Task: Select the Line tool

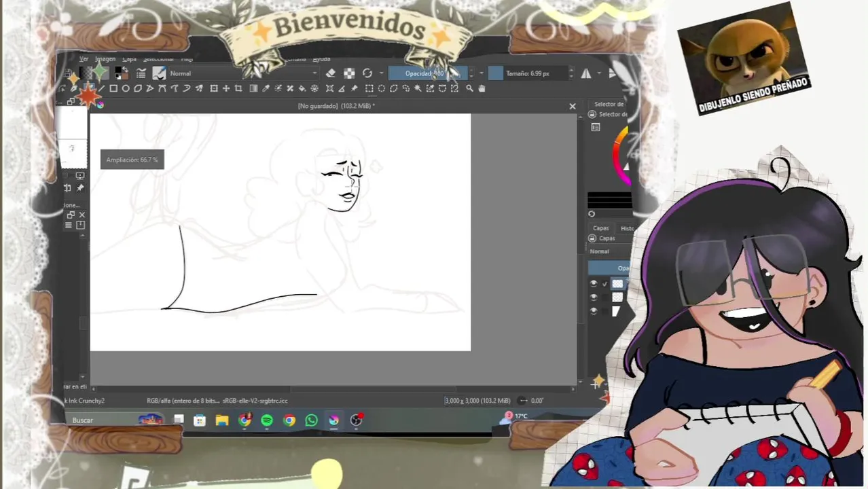Action: (x=101, y=88)
